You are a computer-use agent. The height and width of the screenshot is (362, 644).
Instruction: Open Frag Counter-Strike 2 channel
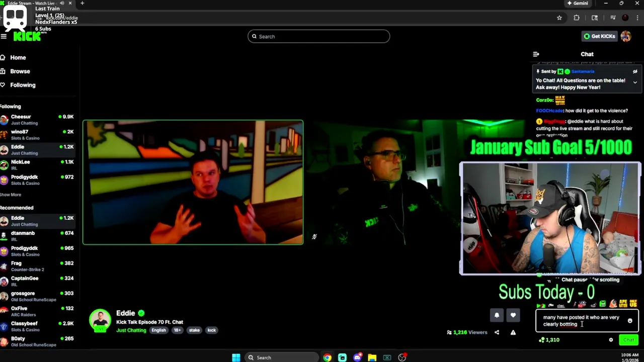pyautogui.click(x=38, y=266)
